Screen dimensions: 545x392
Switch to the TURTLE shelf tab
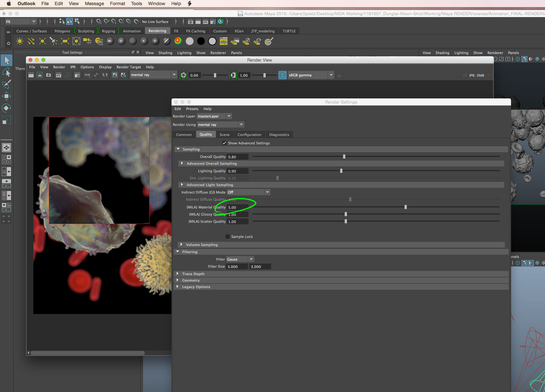click(289, 31)
